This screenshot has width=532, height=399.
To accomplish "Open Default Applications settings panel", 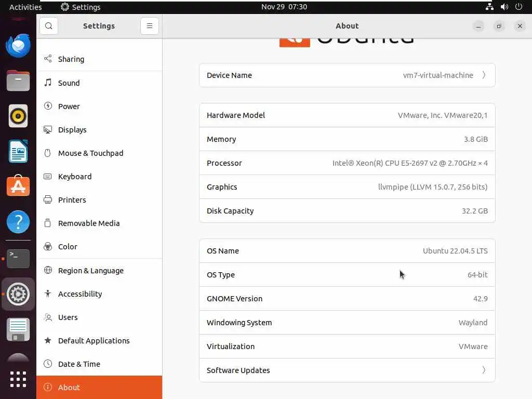I will (x=99, y=341).
